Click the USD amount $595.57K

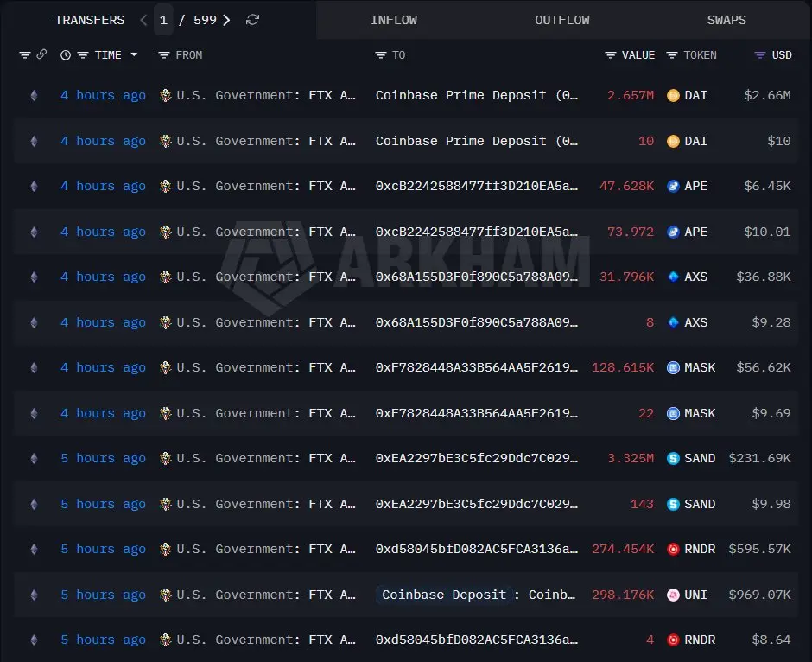(759, 549)
